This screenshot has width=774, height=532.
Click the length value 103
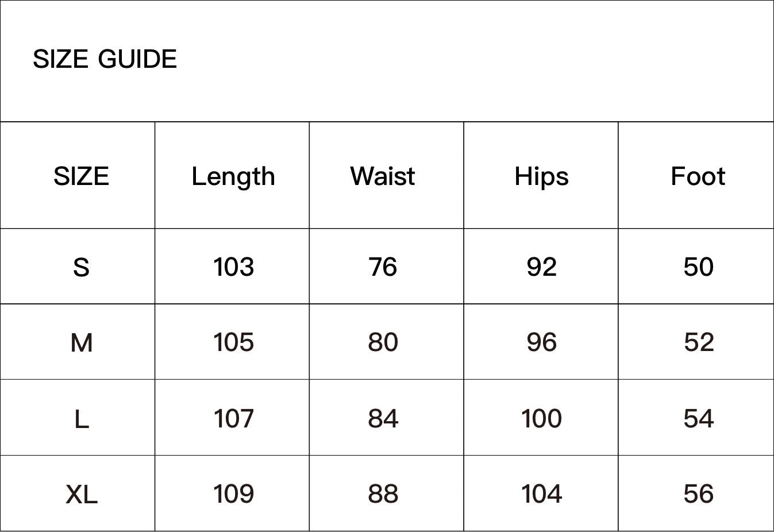(x=233, y=267)
